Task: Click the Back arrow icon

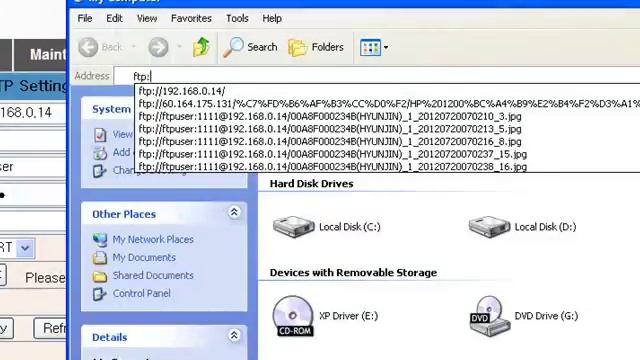Action: pyautogui.click(x=88, y=47)
